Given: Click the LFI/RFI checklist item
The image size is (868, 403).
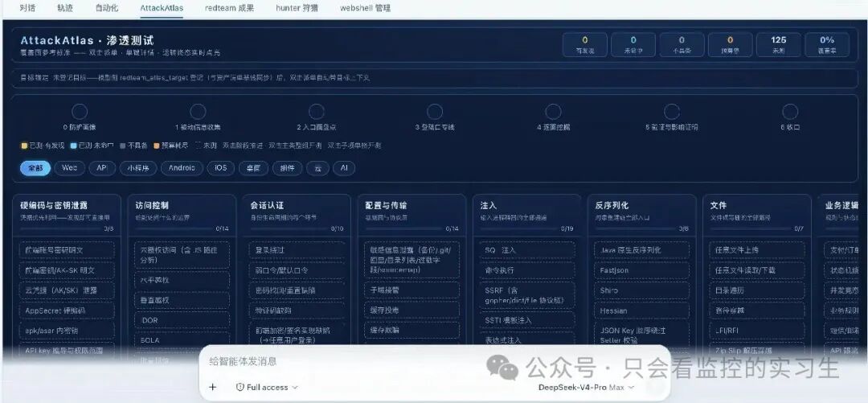Looking at the screenshot, I should coord(757,331).
